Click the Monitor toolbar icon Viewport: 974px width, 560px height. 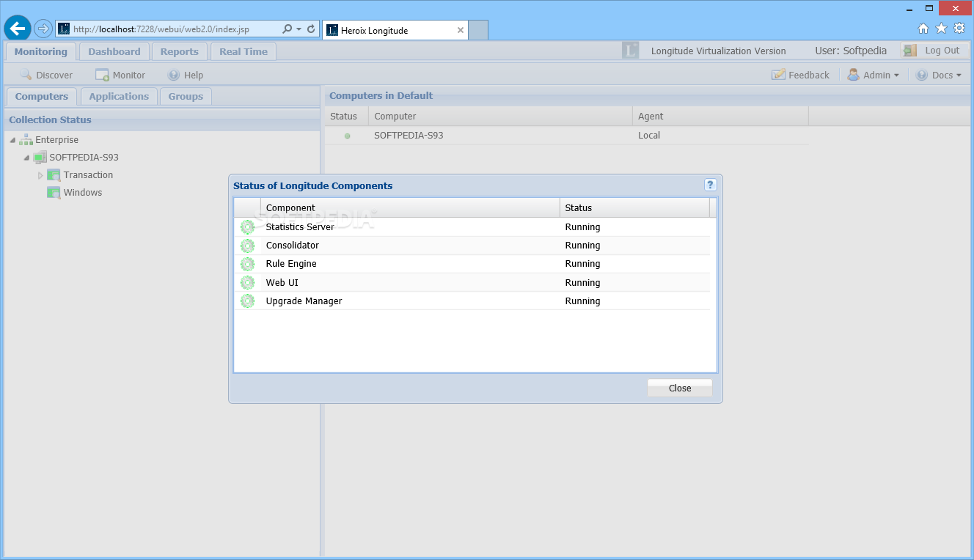pyautogui.click(x=102, y=75)
